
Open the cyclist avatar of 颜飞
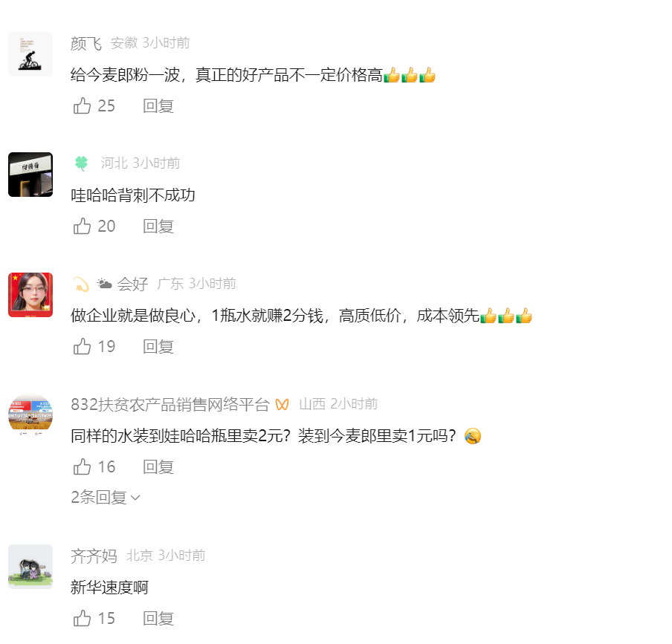pos(30,54)
